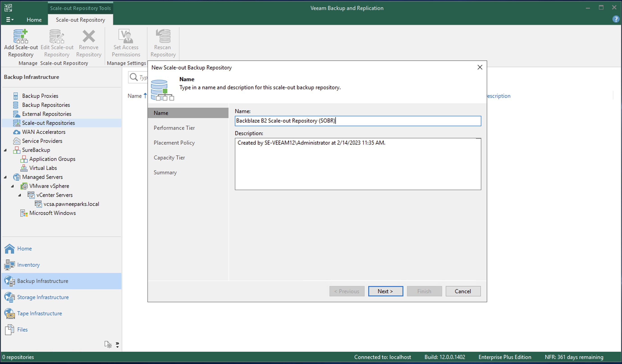
Task: Click the Next button
Action: pyautogui.click(x=385, y=291)
